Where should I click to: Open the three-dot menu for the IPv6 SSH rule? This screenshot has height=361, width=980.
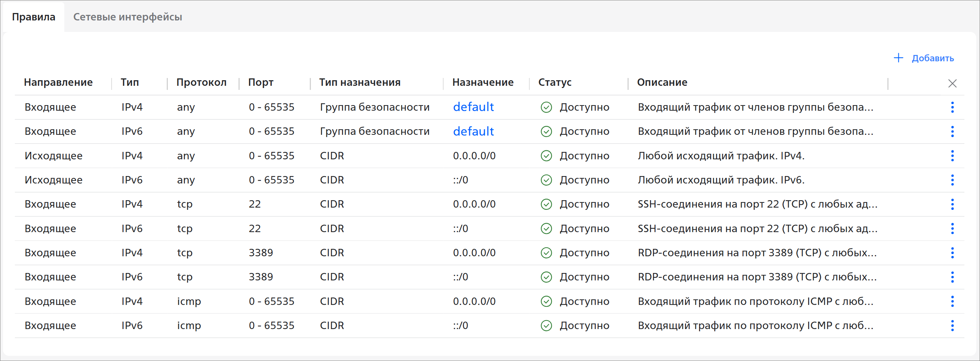[x=952, y=228]
